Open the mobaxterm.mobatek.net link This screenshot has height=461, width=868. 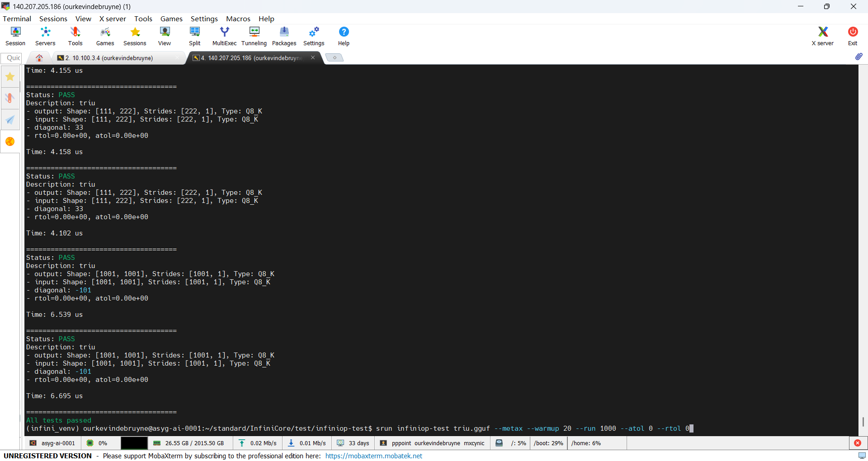click(x=374, y=456)
